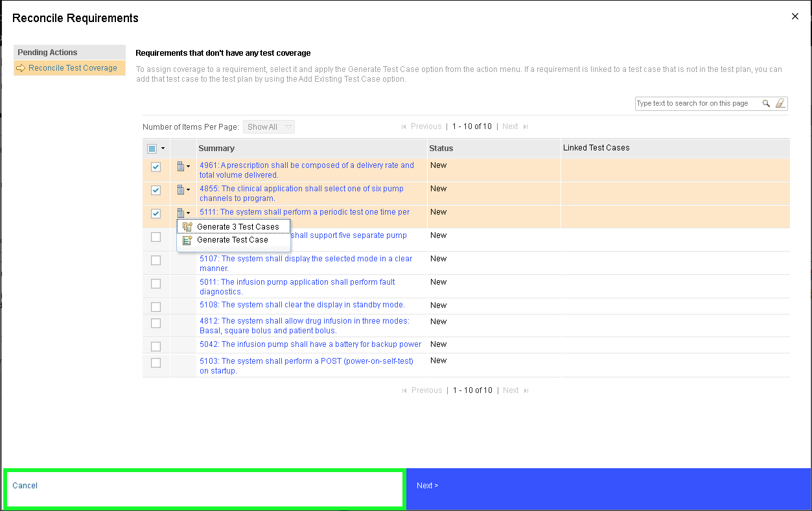
Task: Cancel the reconcile requirements wizard
Action: point(25,486)
